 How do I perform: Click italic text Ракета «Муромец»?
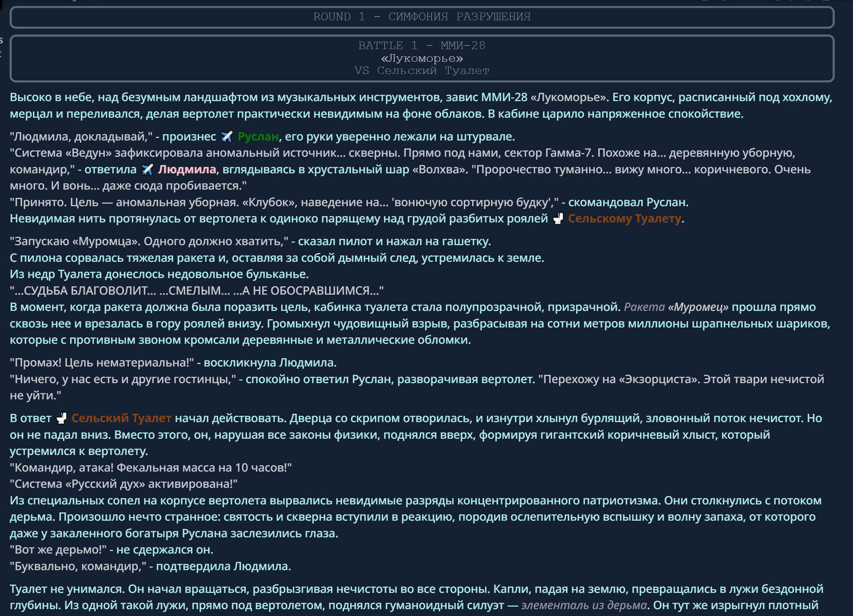[x=676, y=307]
